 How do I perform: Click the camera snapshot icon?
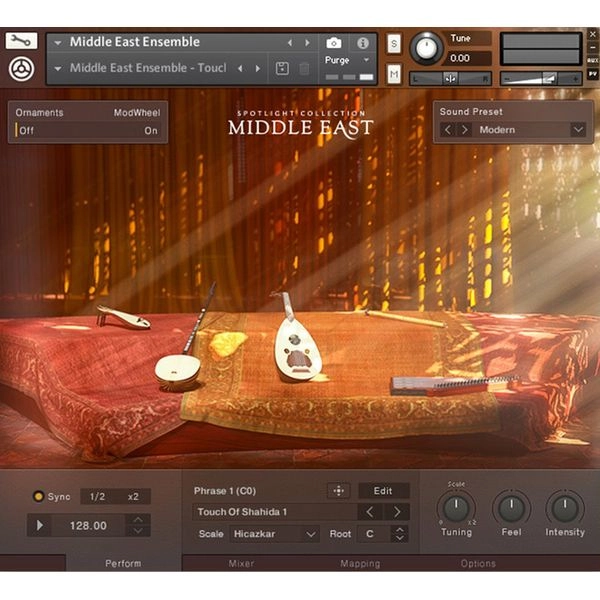pos(334,43)
